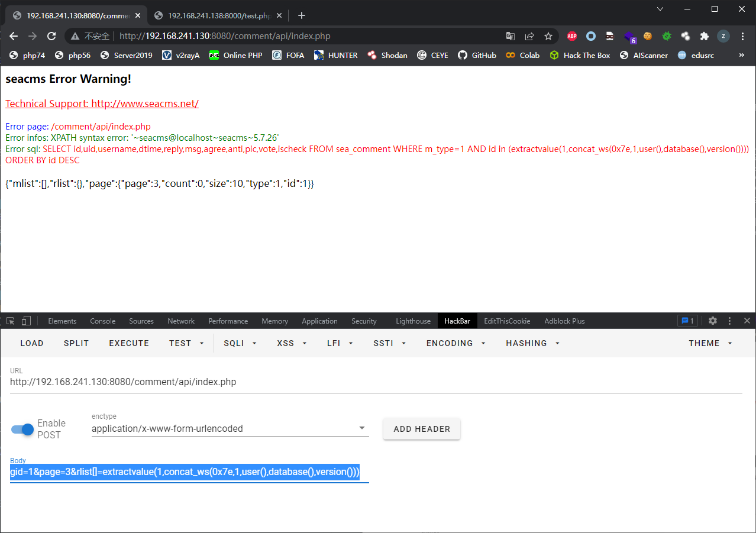Viewport: 756px width, 533px height.
Task: Bookmark this page with the star icon
Action: [548, 36]
